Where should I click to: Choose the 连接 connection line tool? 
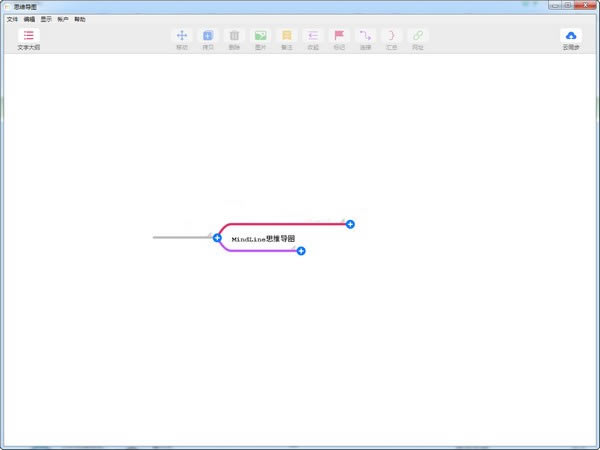(365, 40)
